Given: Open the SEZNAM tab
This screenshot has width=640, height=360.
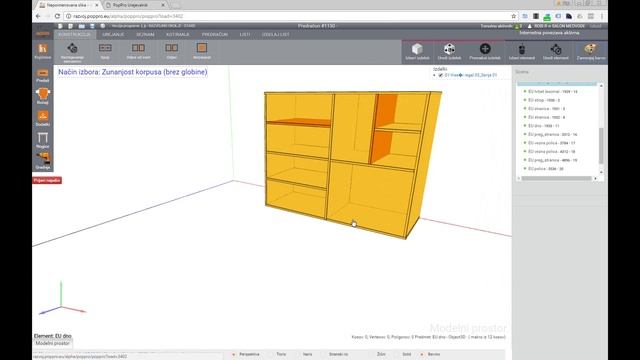Looking at the screenshot, I should 145,35.
